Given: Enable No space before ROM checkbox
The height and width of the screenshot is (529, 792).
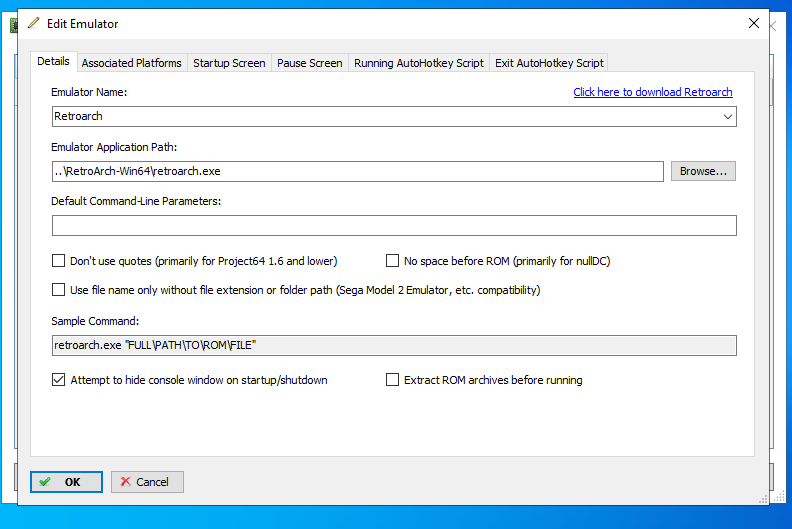Looking at the screenshot, I should coord(392,261).
